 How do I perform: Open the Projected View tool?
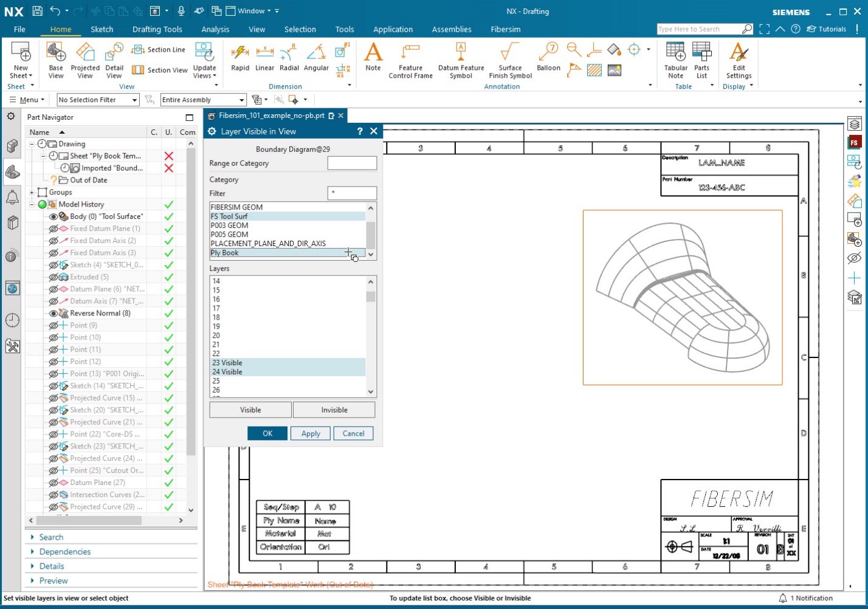[x=85, y=59]
